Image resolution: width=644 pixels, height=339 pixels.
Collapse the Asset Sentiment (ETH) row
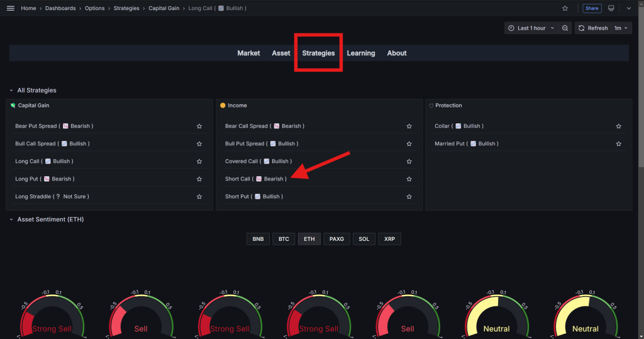(11, 220)
